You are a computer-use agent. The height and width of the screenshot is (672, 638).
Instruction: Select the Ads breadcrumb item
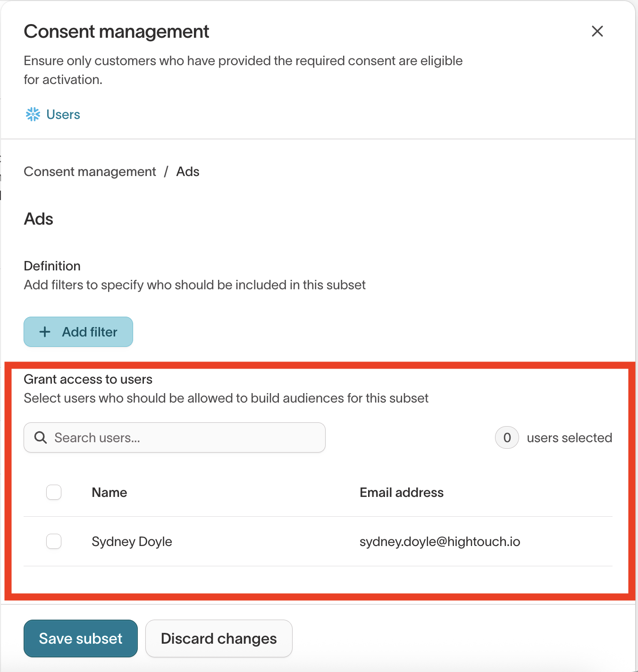click(x=188, y=172)
